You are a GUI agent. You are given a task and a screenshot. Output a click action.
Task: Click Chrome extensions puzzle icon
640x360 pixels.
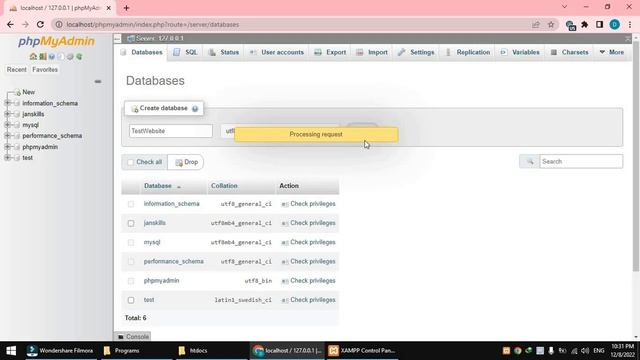tap(584, 24)
